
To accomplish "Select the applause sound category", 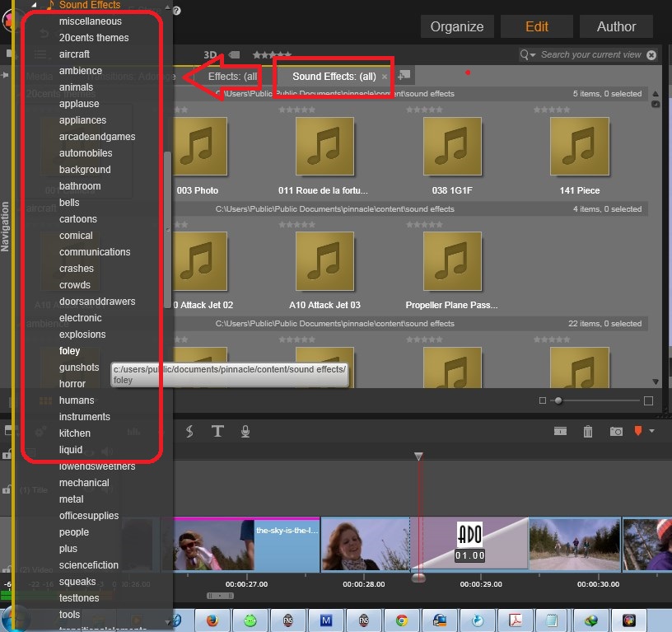I will pyautogui.click(x=79, y=104).
